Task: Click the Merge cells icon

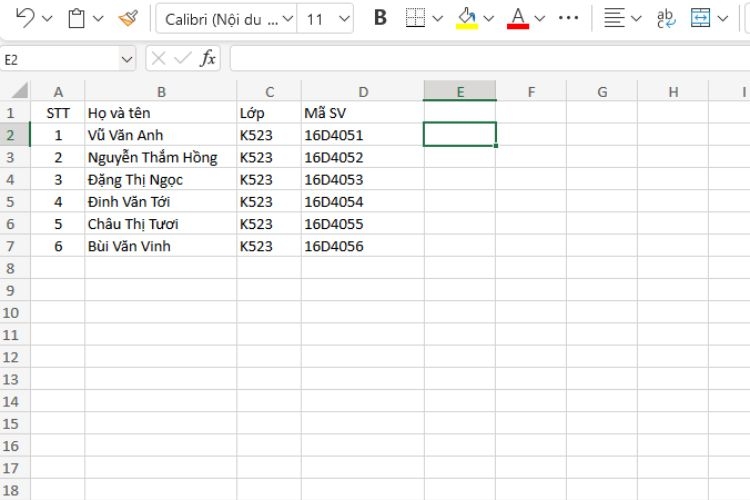Action: pos(700,18)
